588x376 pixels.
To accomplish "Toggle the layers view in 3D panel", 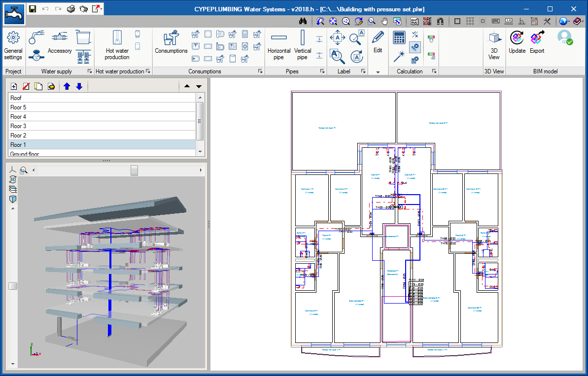I will click(x=13, y=189).
